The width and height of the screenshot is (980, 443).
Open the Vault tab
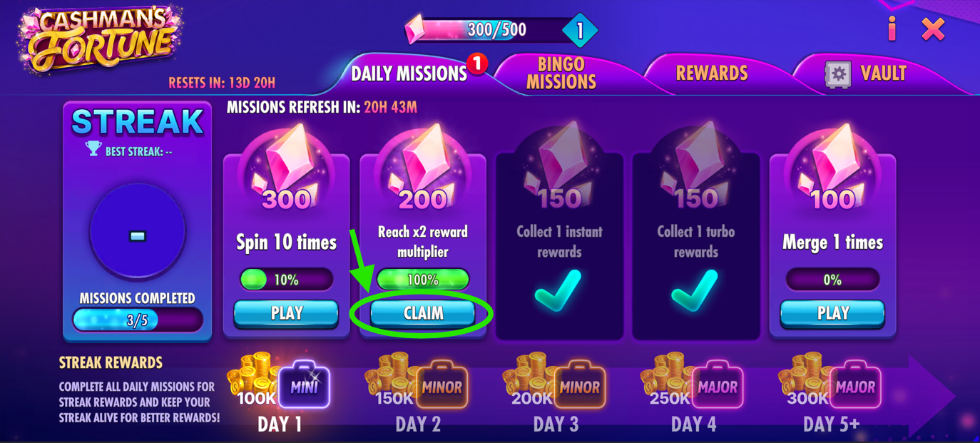tap(867, 73)
